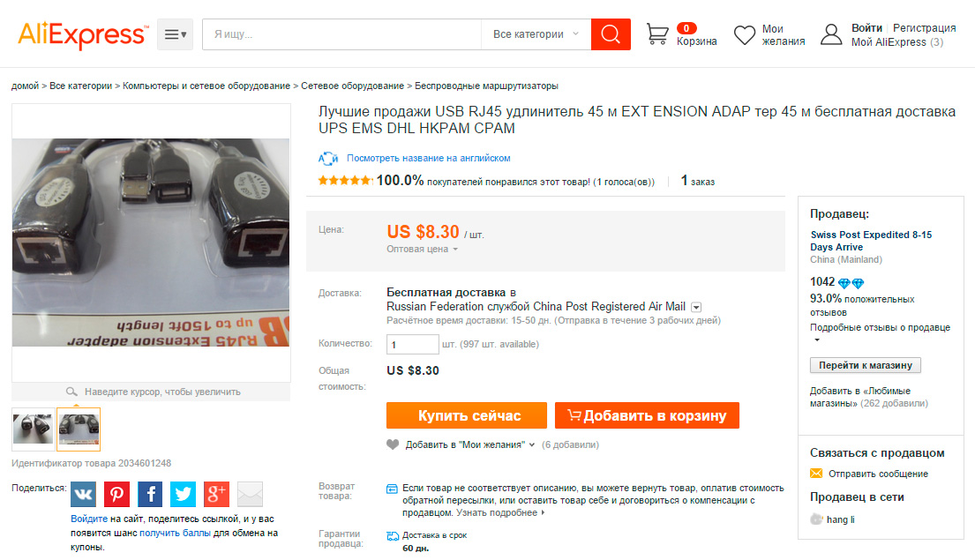Focus the quantity input field
The width and height of the screenshot is (975, 560).
(412, 344)
